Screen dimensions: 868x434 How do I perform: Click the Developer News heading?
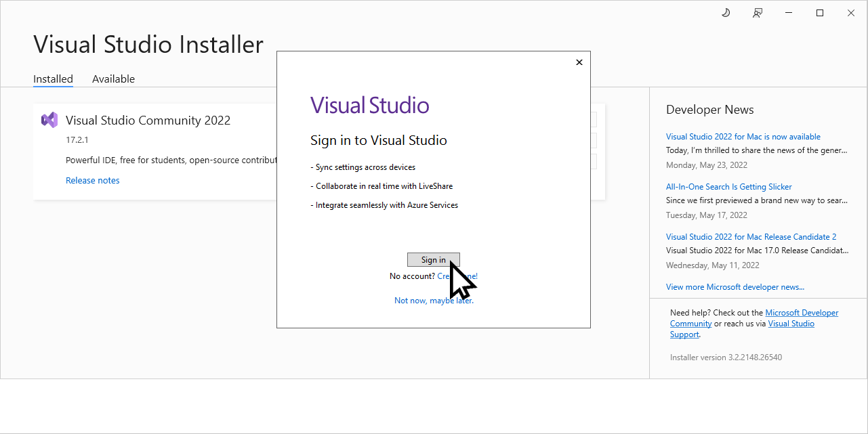coord(710,110)
